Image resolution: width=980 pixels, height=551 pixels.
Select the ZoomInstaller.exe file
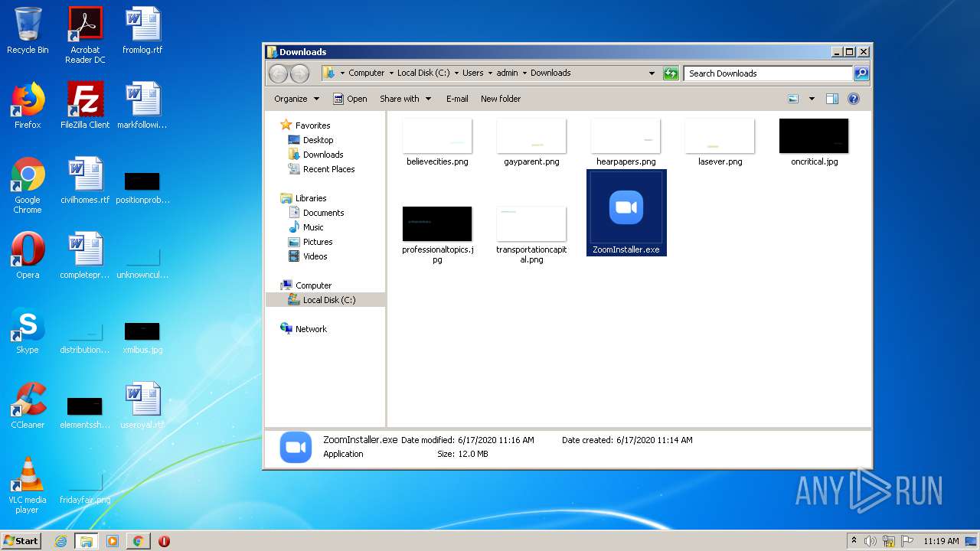626,213
